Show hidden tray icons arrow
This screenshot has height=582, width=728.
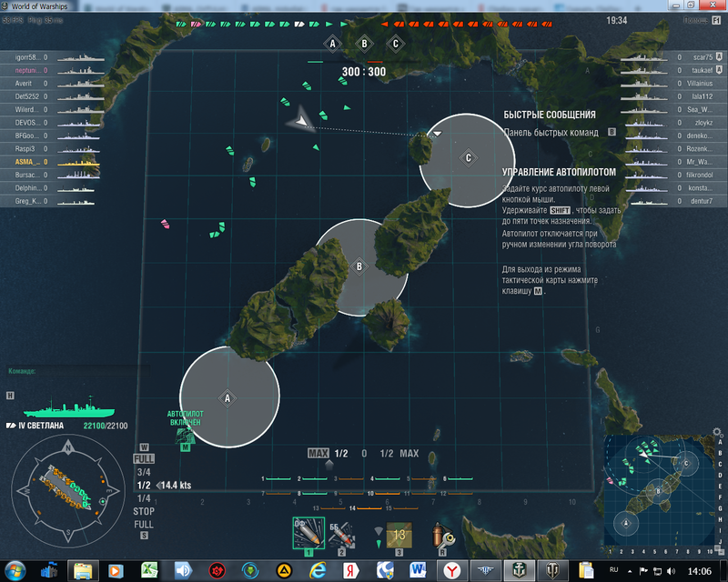(630, 571)
